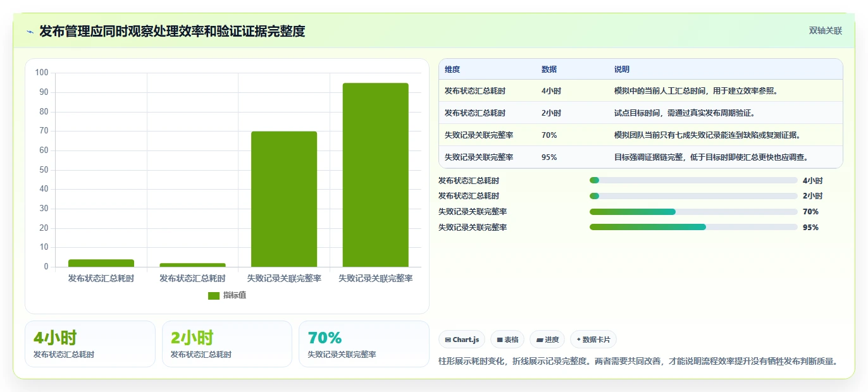Screen dimensions: 868x392
Task: Click the dashboard title 发布管理应同时观察处理效率和验证证据完整度
Action: 172,31
